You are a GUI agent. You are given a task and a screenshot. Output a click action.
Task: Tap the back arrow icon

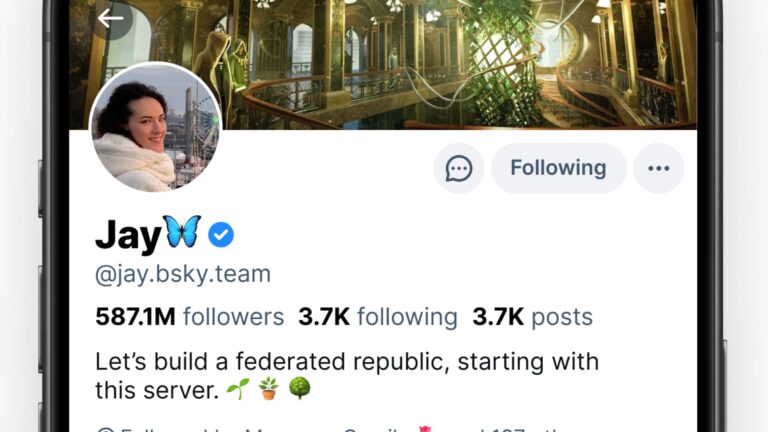click(110, 18)
